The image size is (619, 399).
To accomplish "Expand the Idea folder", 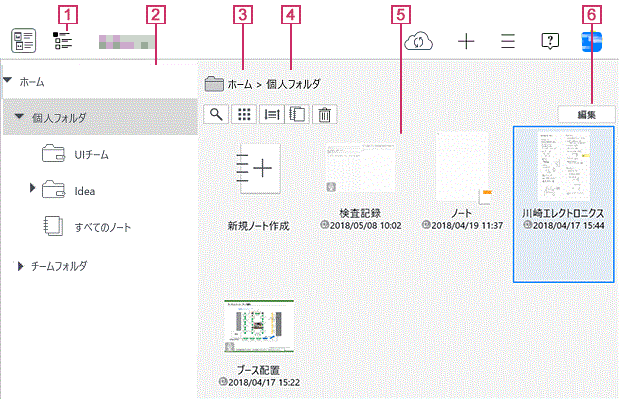I will point(32,188).
